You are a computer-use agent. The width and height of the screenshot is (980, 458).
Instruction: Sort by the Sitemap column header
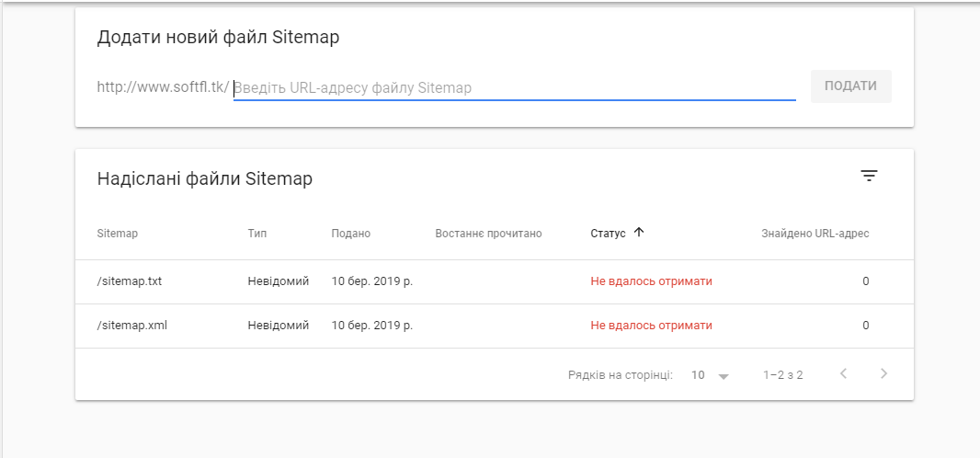click(x=117, y=234)
